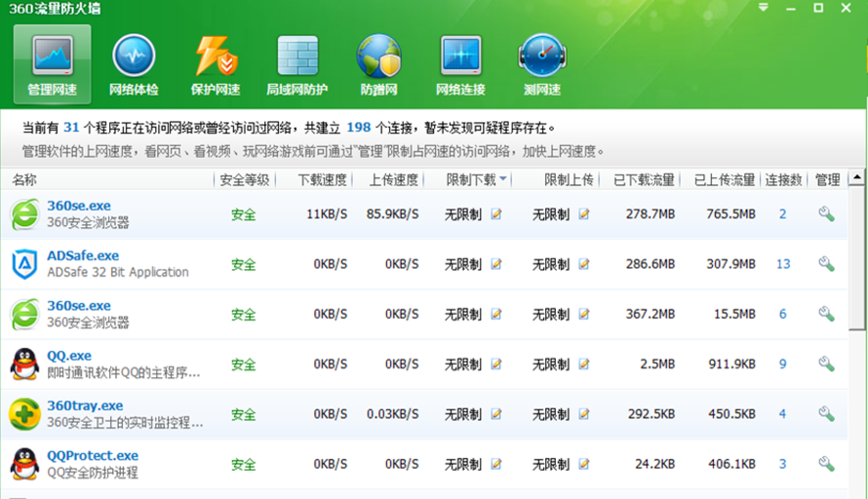Open the 测网速 speed test tab
Screen dimensions: 868x499
(542, 64)
